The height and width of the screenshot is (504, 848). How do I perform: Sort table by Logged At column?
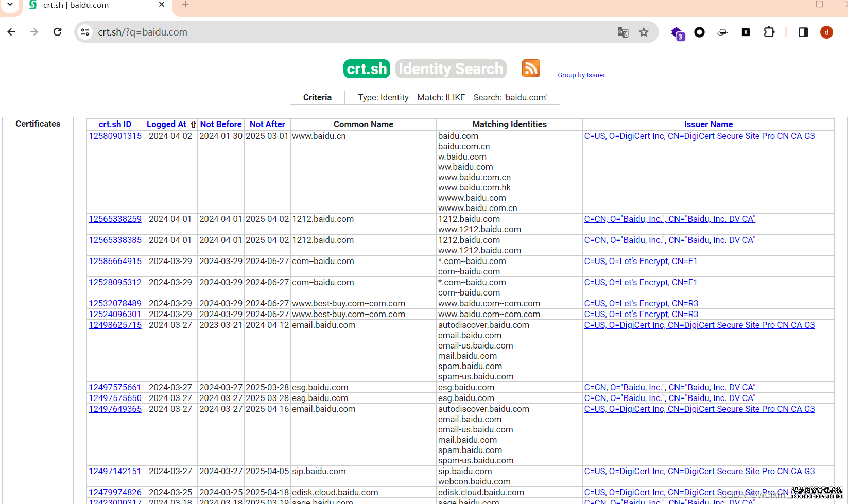[166, 124]
